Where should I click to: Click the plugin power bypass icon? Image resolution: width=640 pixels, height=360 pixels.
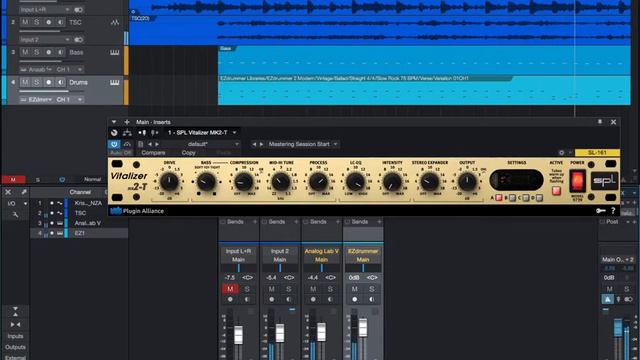114,144
